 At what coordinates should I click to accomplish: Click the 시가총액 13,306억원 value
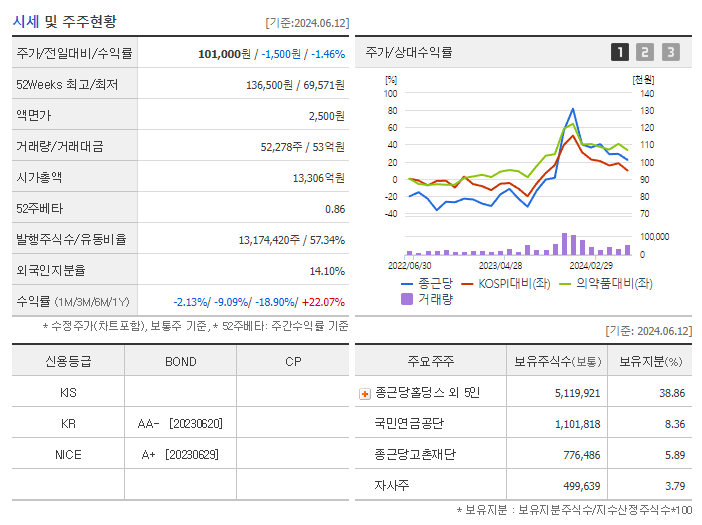pyautogui.click(x=319, y=178)
